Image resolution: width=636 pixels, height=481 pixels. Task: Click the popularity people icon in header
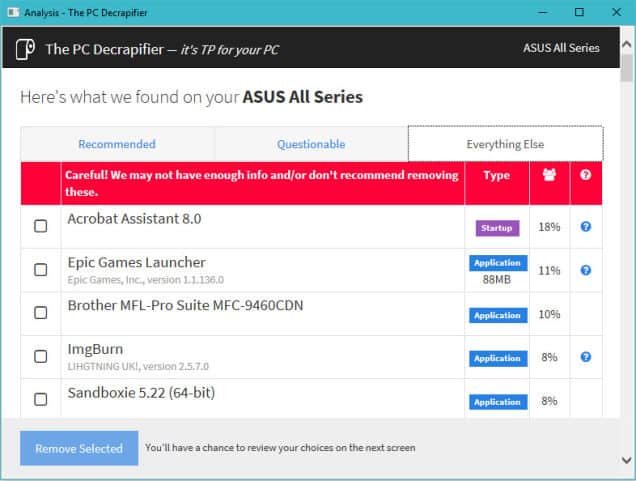click(x=549, y=175)
